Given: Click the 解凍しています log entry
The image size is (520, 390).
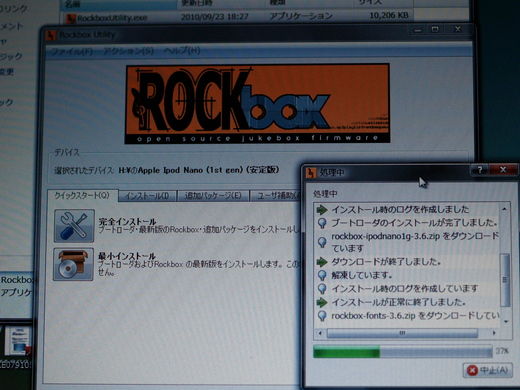Looking at the screenshot, I should (x=362, y=275).
